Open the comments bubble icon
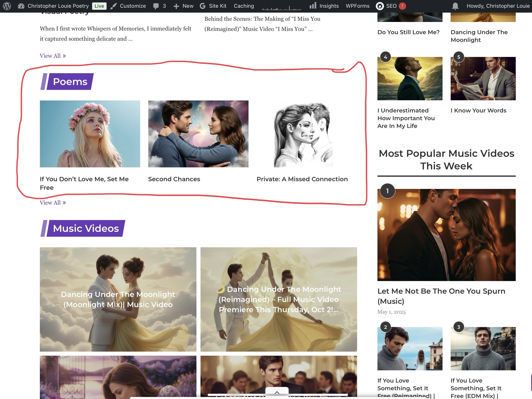 156,6
